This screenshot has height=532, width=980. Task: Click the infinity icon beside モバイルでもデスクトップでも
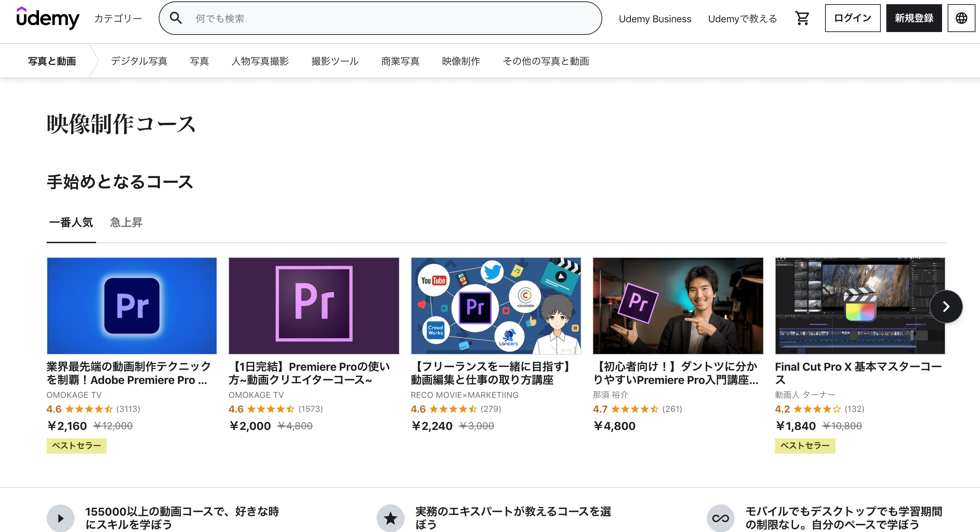[721, 518]
